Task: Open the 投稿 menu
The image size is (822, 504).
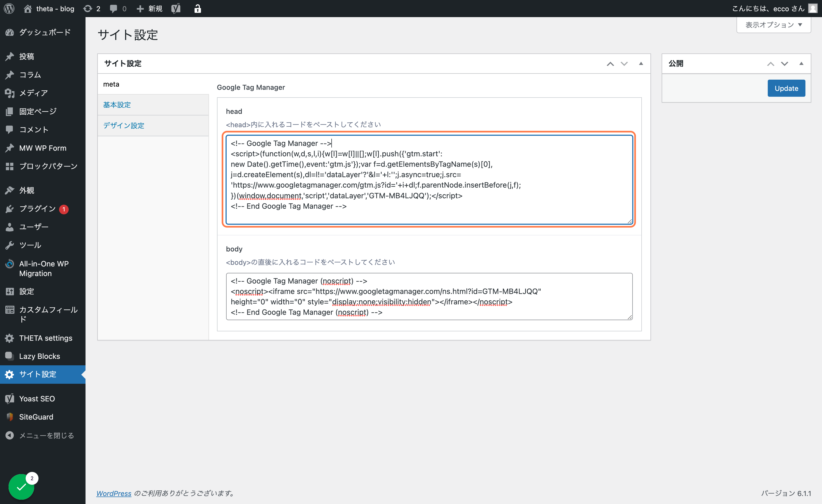Action: coord(43,56)
